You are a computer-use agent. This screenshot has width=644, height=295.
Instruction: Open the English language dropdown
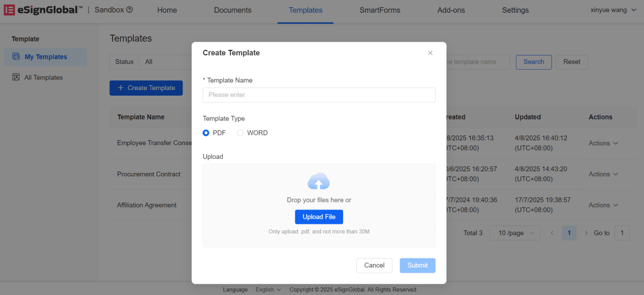click(x=268, y=289)
